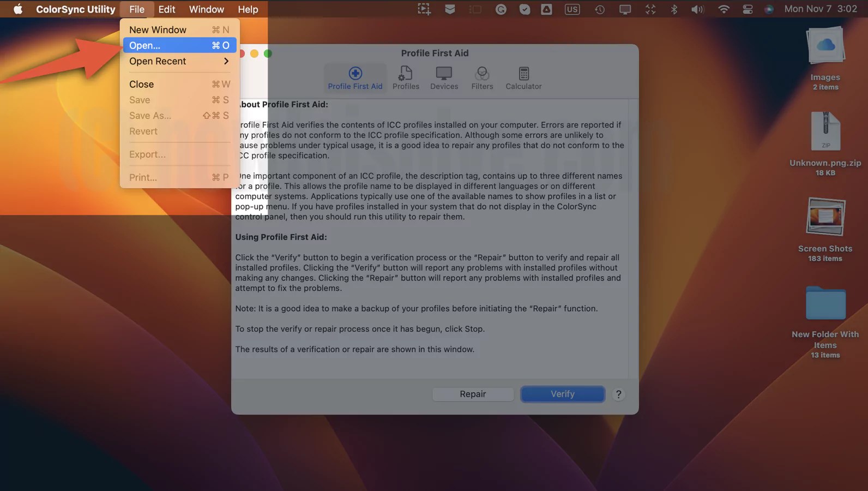Click the Siri icon in menu bar

click(x=769, y=9)
